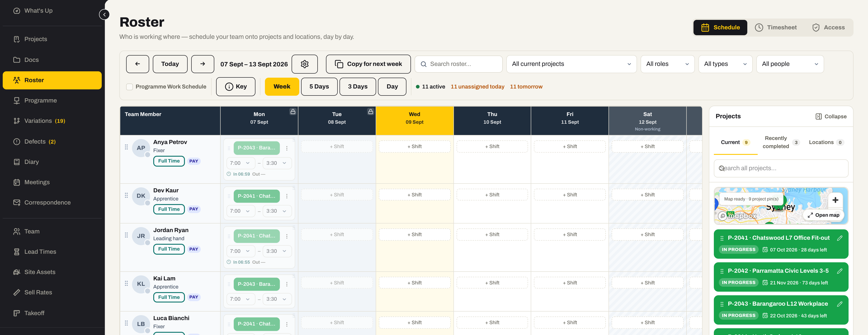Switch to Week view
The height and width of the screenshot is (335, 868).
tap(282, 87)
